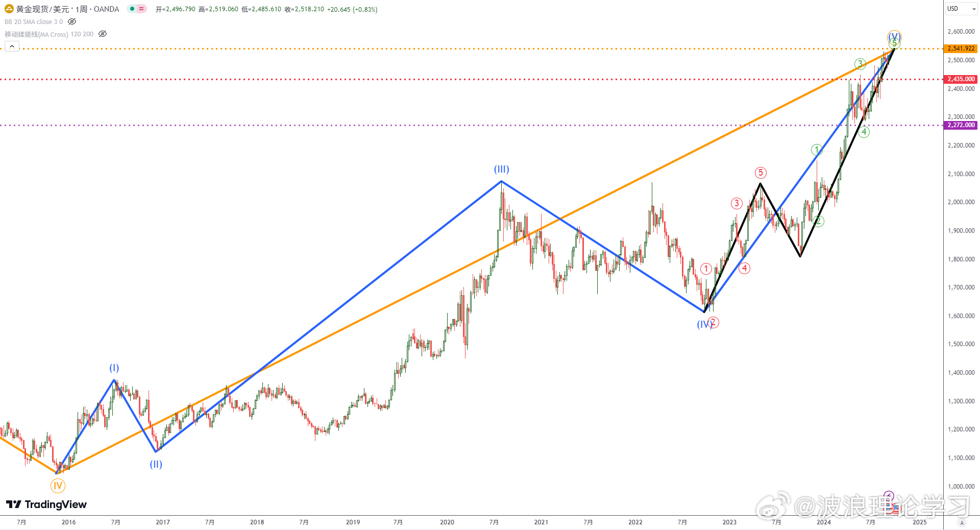The width and height of the screenshot is (980, 530).
Task: Select the green circled 4 wave label
Action: [864, 132]
